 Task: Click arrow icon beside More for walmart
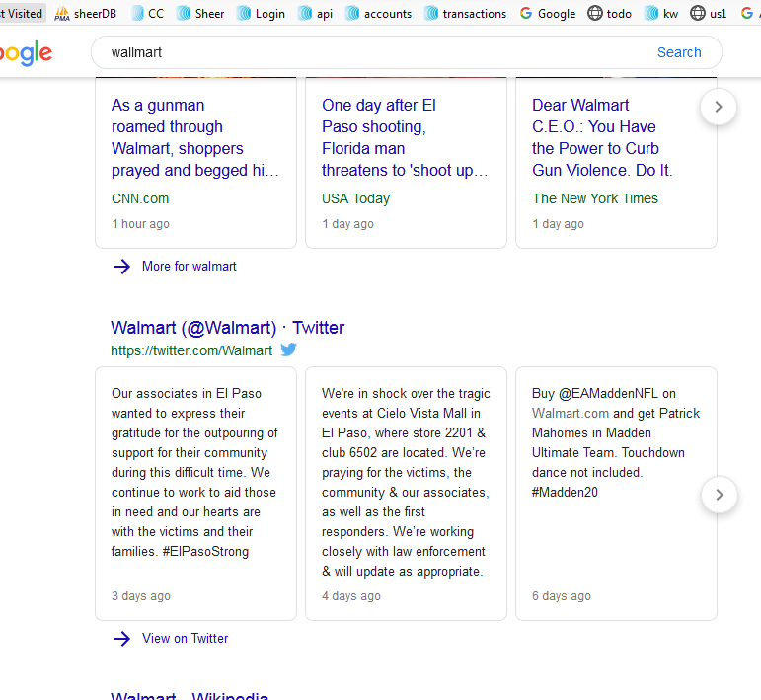pyautogui.click(x=122, y=266)
